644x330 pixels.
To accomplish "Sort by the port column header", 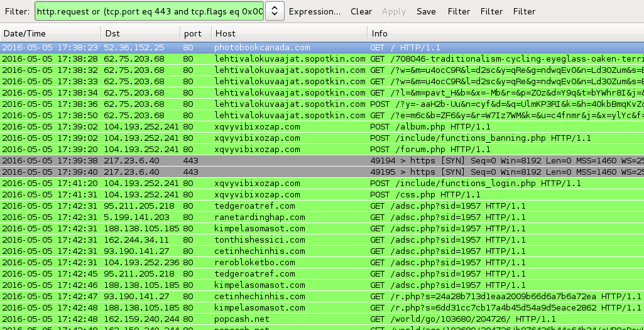I will pos(194,33).
